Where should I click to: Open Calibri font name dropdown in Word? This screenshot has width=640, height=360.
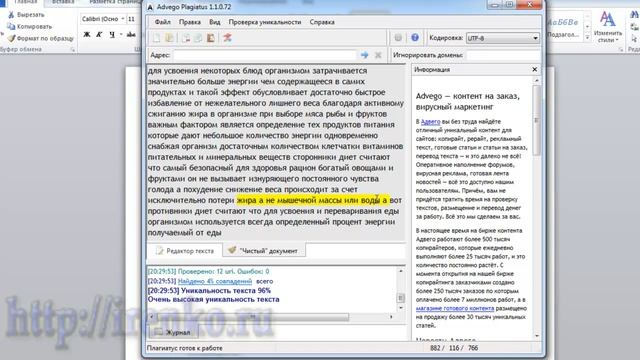(122, 19)
